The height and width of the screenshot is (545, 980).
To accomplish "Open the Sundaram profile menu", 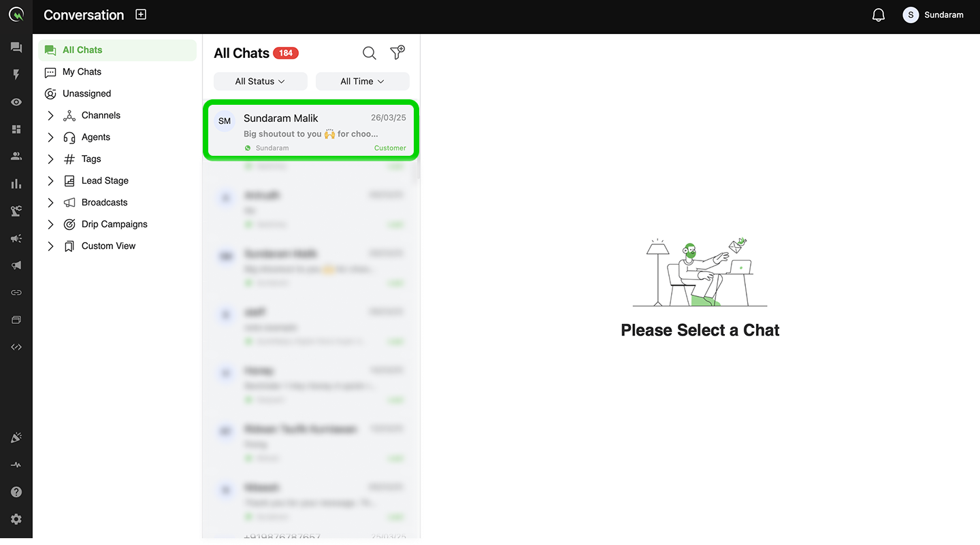I will [933, 15].
